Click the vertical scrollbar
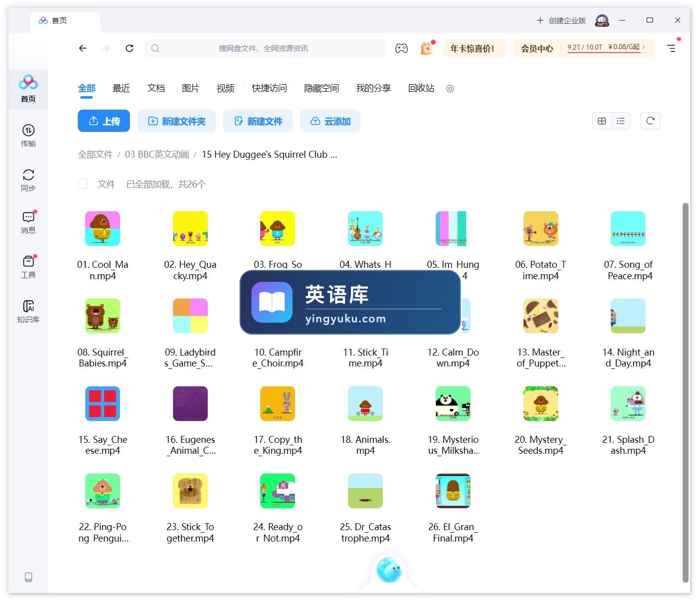Image resolution: width=700 pixels, height=604 pixels. [x=686, y=392]
